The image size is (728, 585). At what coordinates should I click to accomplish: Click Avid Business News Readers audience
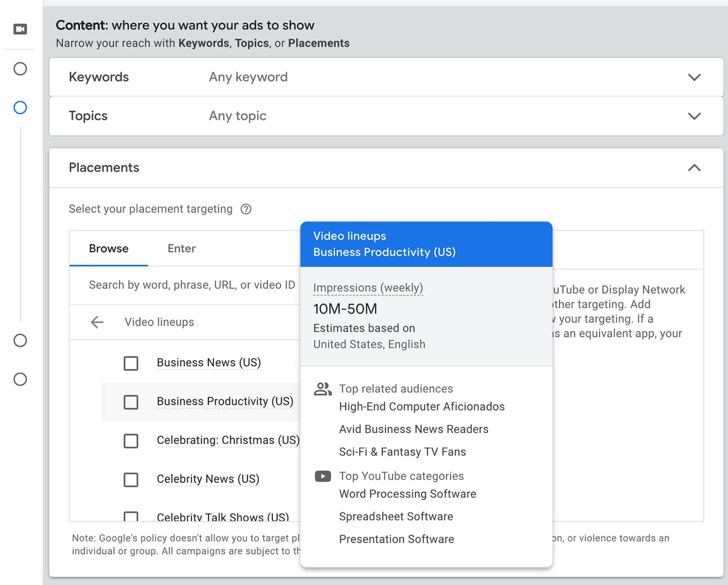pos(414,429)
